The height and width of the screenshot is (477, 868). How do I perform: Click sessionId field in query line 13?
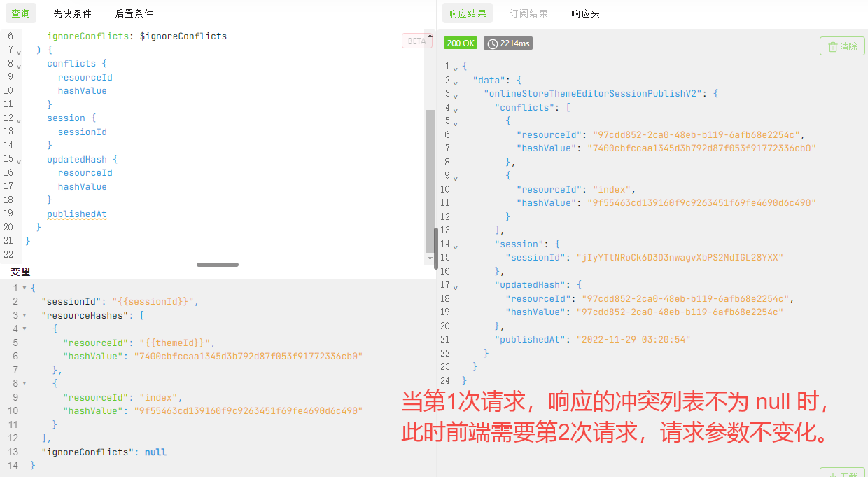83,132
